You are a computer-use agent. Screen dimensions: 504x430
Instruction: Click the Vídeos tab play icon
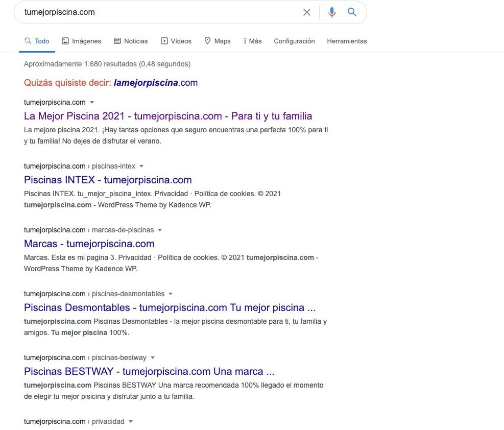[164, 41]
